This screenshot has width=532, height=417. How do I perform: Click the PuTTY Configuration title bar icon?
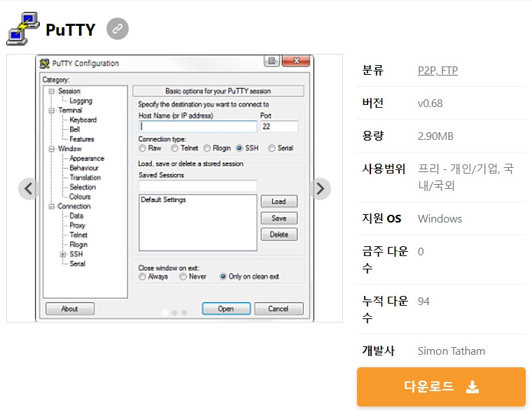(x=44, y=64)
